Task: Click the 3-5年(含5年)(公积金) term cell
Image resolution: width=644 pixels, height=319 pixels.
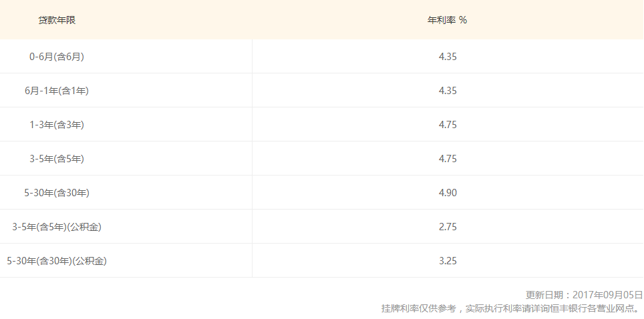Action: pos(57,227)
